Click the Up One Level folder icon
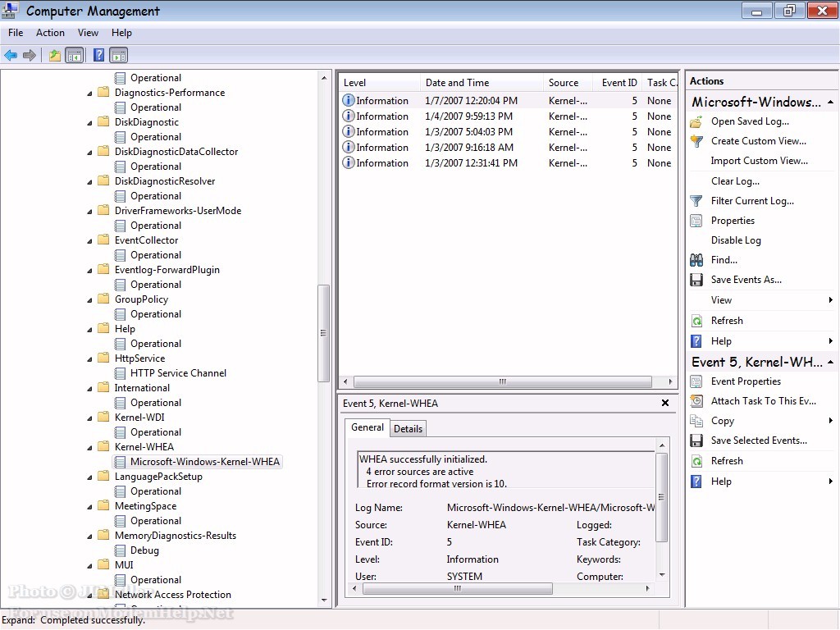 coord(55,55)
